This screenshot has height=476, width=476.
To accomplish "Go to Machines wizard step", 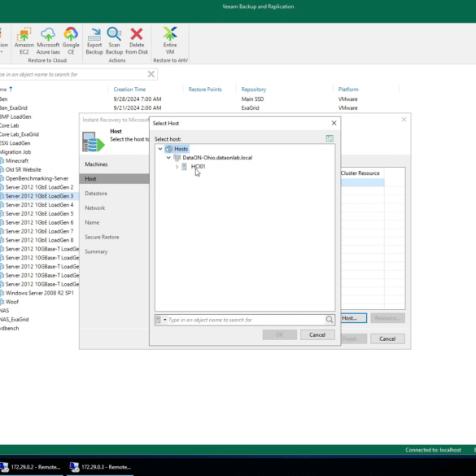I will (96, 164).
